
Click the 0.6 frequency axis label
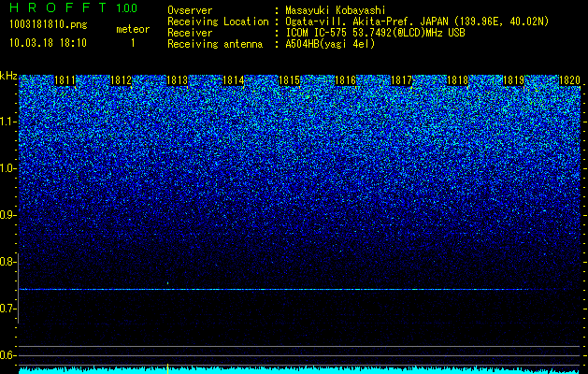[x=7, y=355]
